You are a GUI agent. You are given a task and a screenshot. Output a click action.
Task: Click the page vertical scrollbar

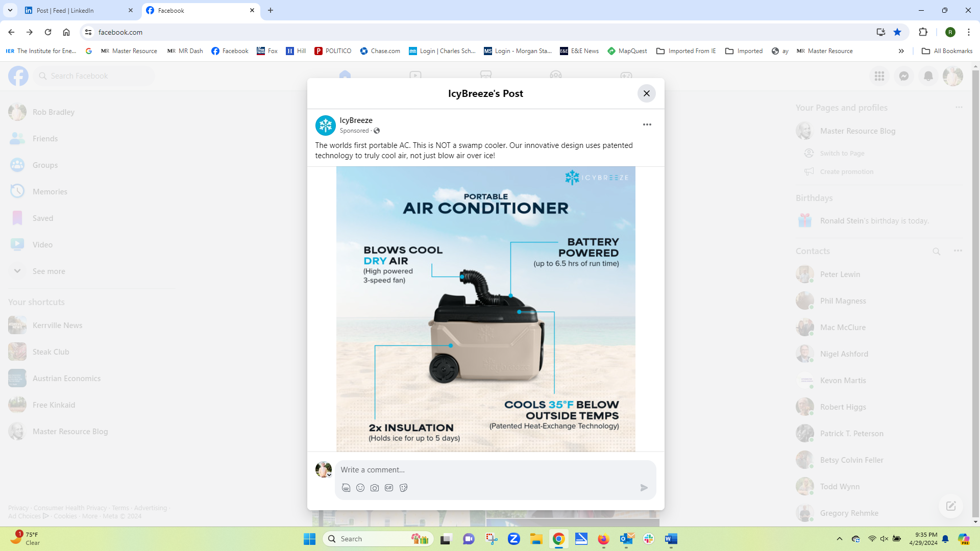point(975,293)
